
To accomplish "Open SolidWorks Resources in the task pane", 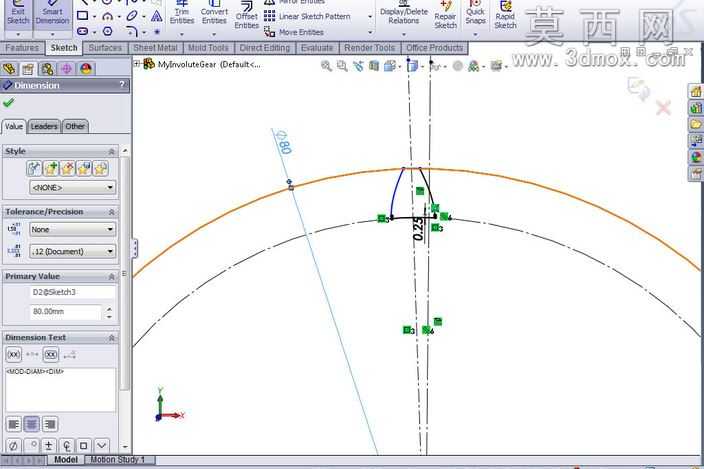I will tap(695, 92).
